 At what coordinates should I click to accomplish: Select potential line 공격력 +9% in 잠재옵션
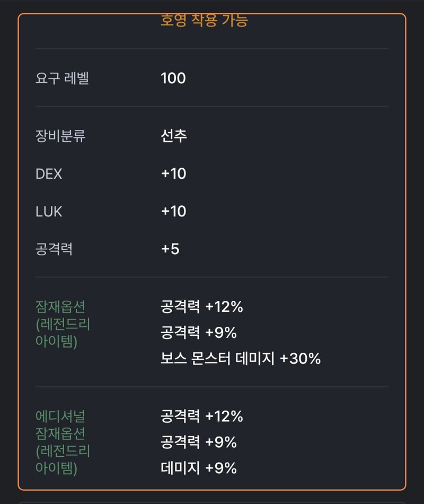click(199, 332)
